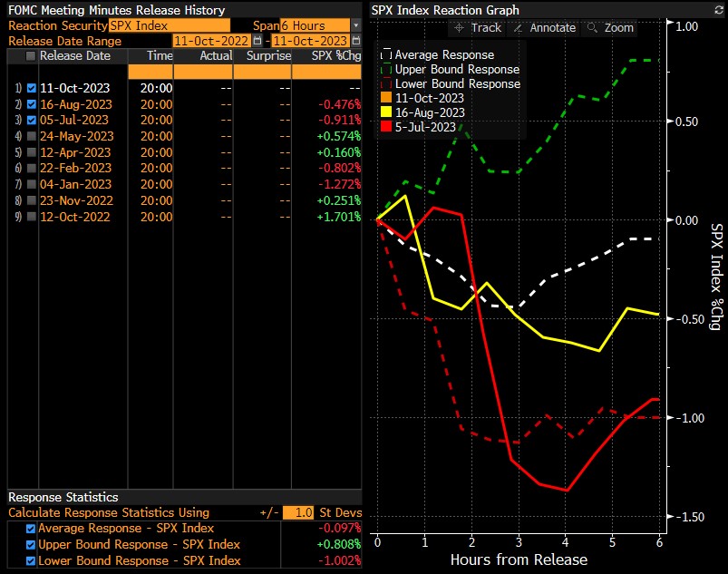Screen dimensions: 728x574
Task: Click the yellow 16-Aug-2023 legend swatch
Action: click(x=386, y=112)
